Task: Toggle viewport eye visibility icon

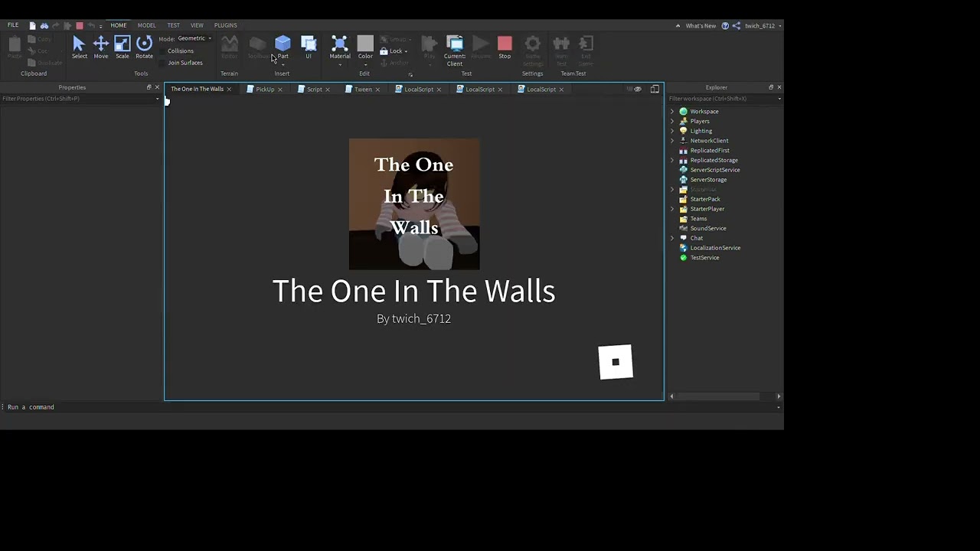Action: [x=637, y=90]
